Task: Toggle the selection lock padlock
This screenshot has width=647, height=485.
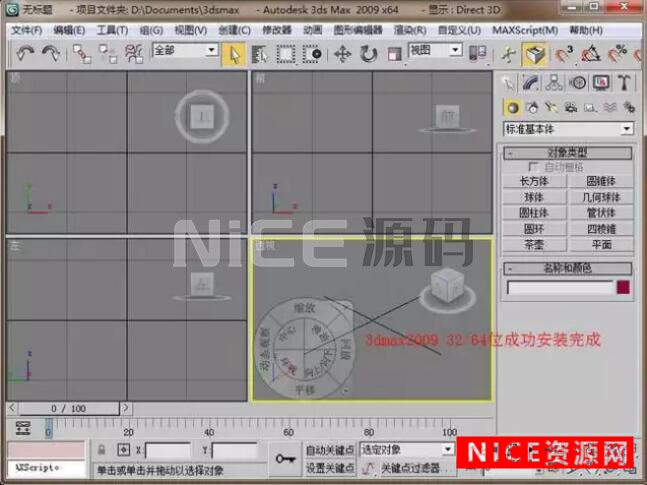Action: click(102, 450)
